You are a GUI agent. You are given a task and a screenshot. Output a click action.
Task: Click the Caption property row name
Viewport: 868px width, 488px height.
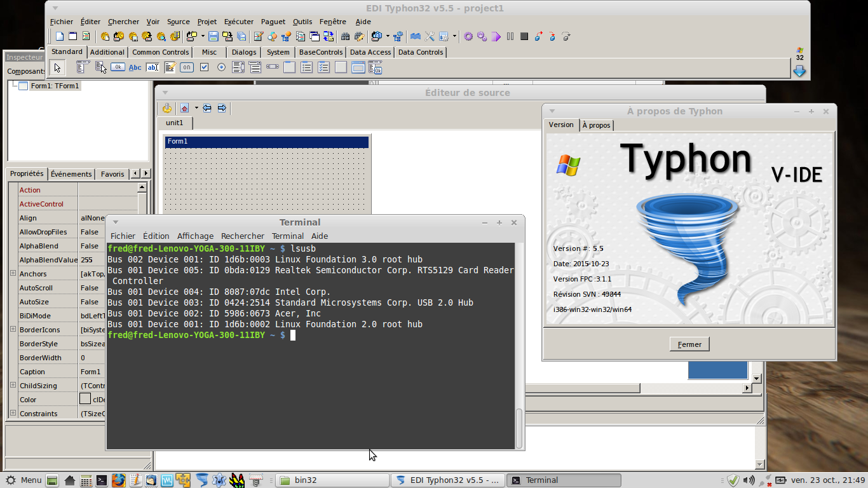pos(32,371)
